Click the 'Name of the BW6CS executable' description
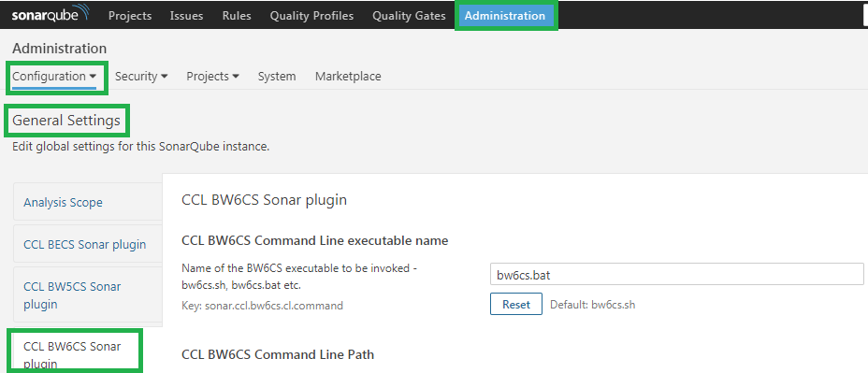 pos(299,277)
